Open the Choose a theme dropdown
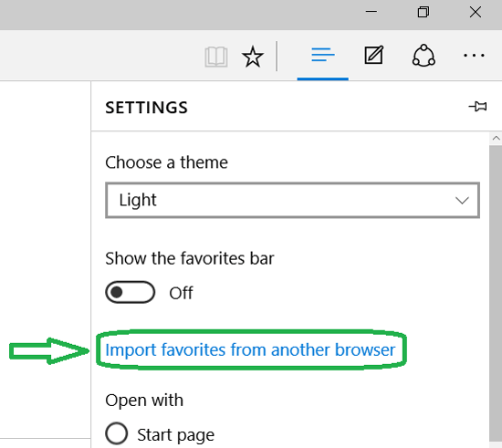Viewport: 502px width, 448px height. coord(292,201)
